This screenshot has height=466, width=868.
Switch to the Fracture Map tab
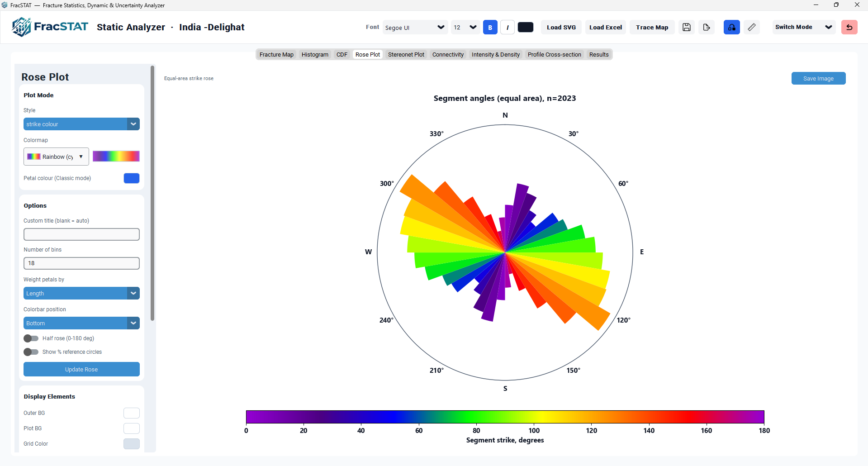(x=276, y=54)
